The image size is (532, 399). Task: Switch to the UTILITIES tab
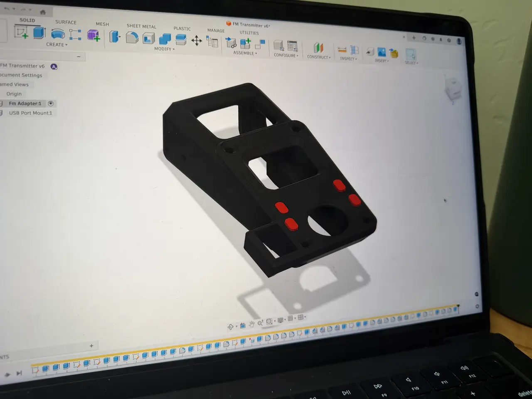(x=249, y=33)
